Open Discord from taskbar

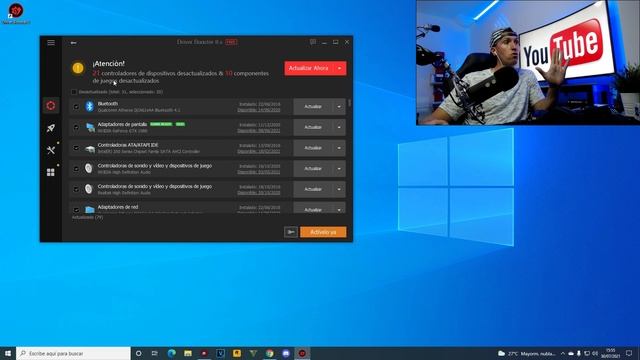tap(286, 353)
